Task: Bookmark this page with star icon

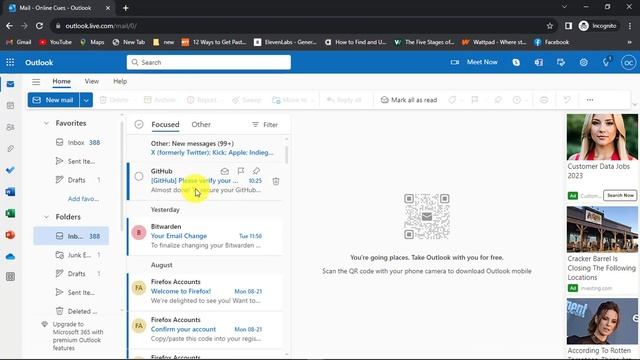Action: click(x=550, y=26)
